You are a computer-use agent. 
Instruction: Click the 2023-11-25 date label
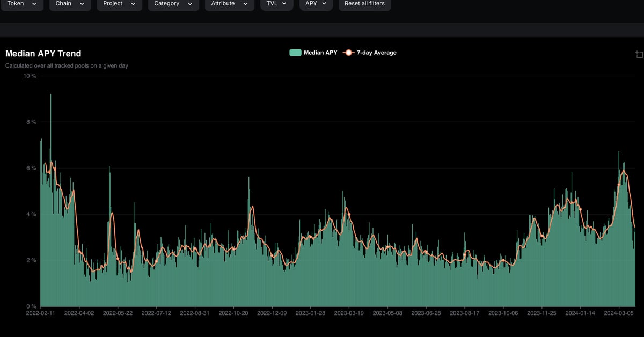[x=542, y=313]
